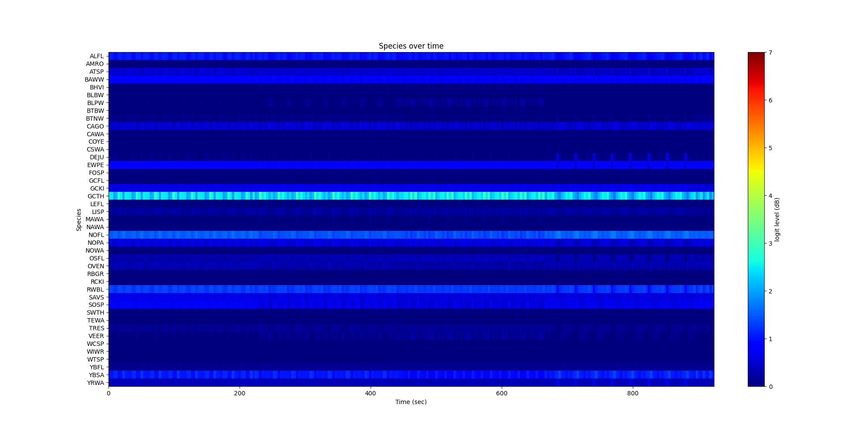Click the RWBL y-axis label
868x434 pixels.
(95, 289)
